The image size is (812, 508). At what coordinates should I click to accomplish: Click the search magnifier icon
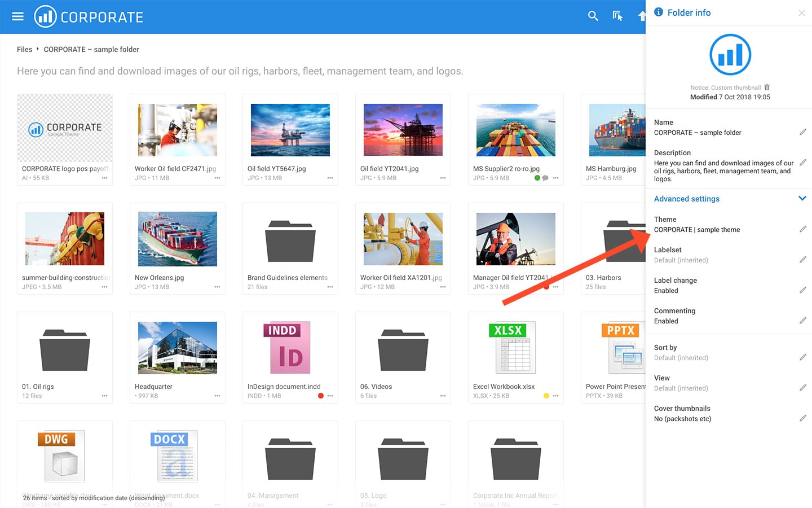[593, 16]
